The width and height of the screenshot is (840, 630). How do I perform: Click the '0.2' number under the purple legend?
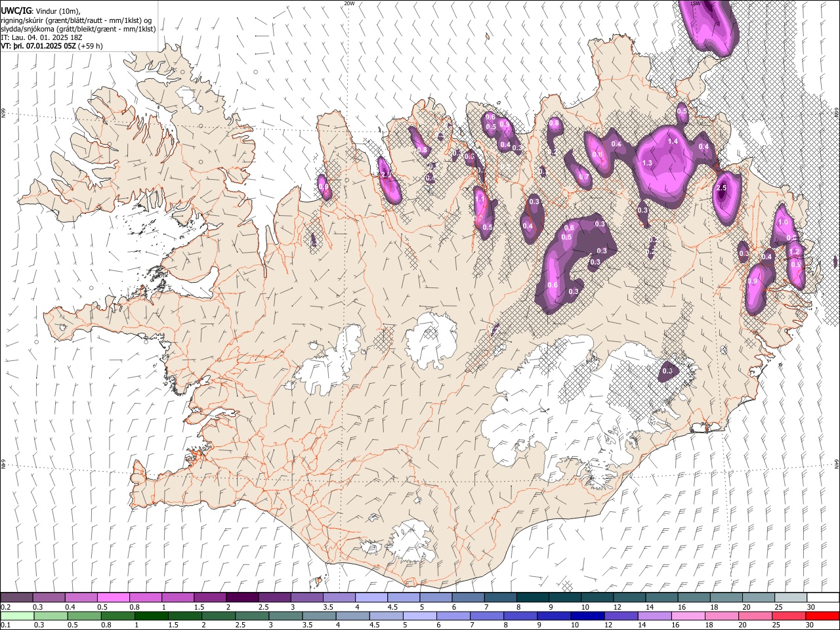[5, 607]
